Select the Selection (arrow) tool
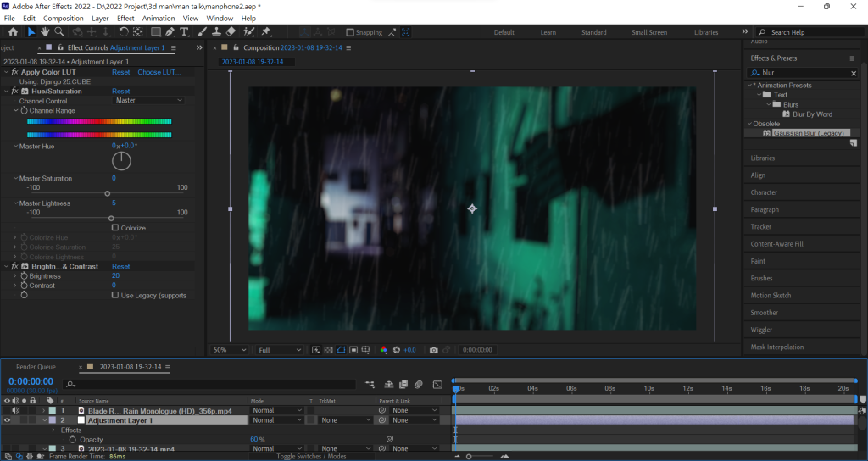 31,32
